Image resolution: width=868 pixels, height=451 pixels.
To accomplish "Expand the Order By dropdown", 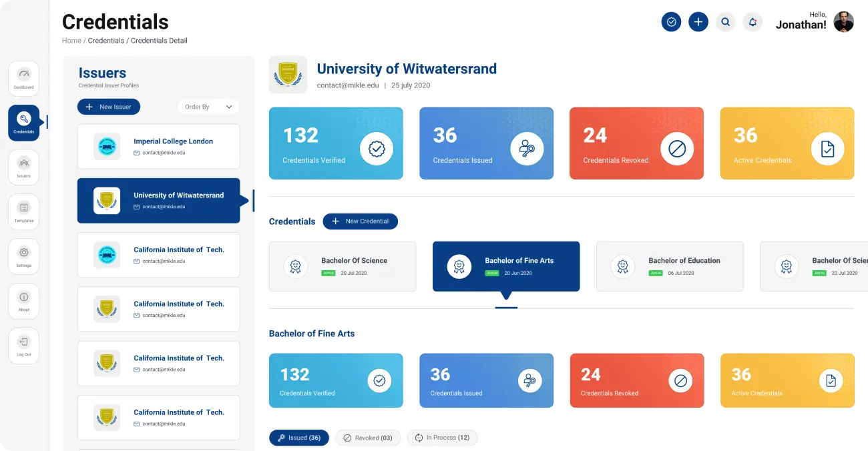I will [208, 107].
